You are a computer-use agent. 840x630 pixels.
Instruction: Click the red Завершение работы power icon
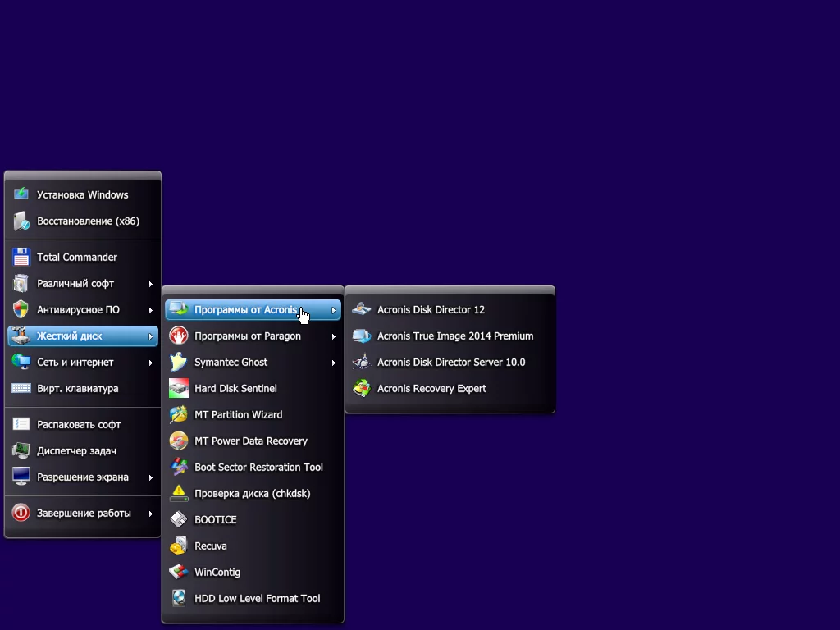[21, 513]
